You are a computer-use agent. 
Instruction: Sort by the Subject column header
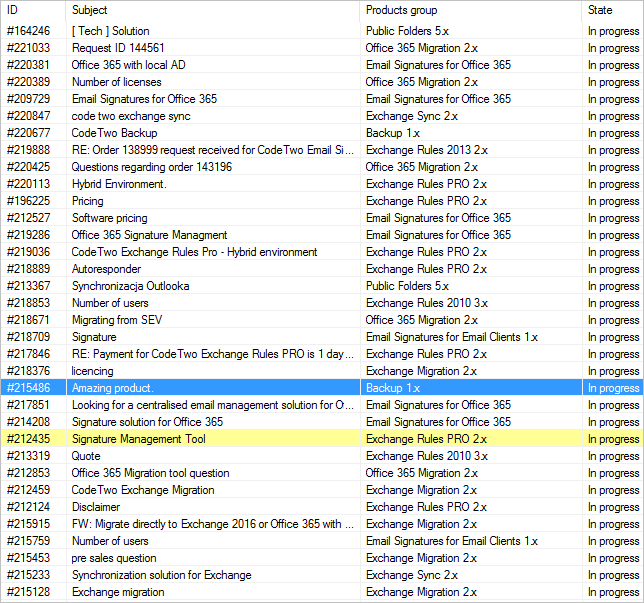click(x=90, y=10)
